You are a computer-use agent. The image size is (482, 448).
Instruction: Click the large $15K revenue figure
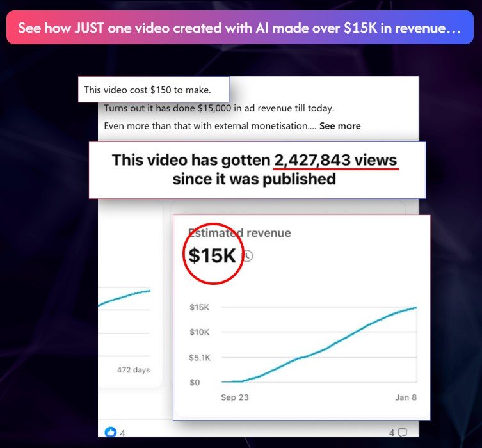pos(212,255)
